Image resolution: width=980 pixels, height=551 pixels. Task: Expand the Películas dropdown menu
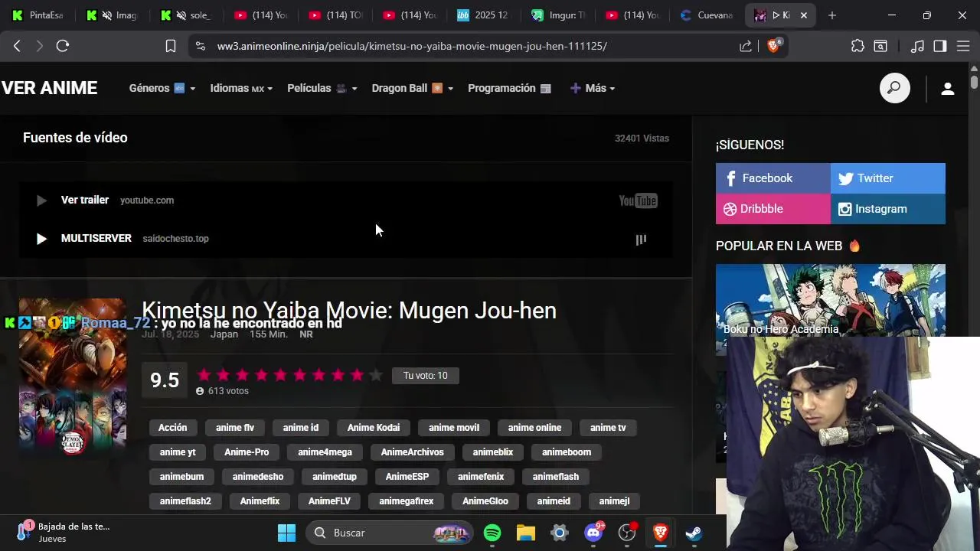point(322,88)
